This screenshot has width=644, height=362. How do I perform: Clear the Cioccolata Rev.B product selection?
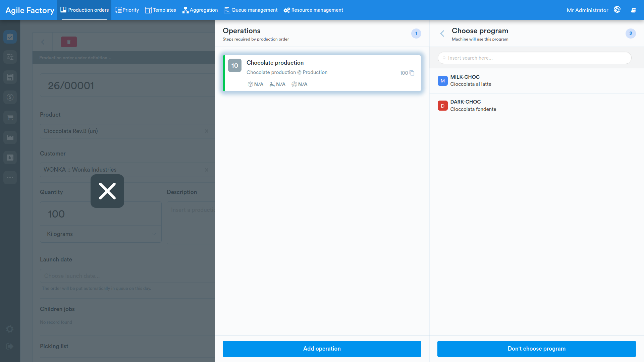tap(207, 131)
